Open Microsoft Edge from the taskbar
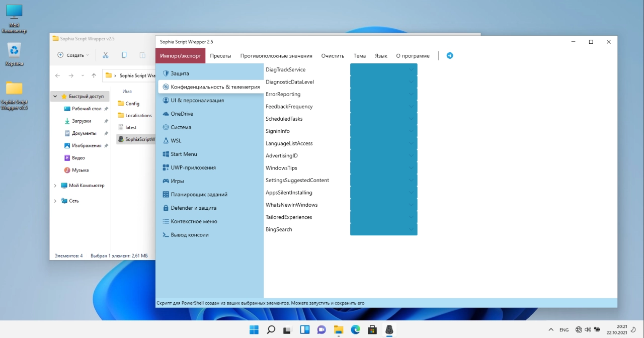This screenshot has height=338, width=644. (x=356, y=330)
